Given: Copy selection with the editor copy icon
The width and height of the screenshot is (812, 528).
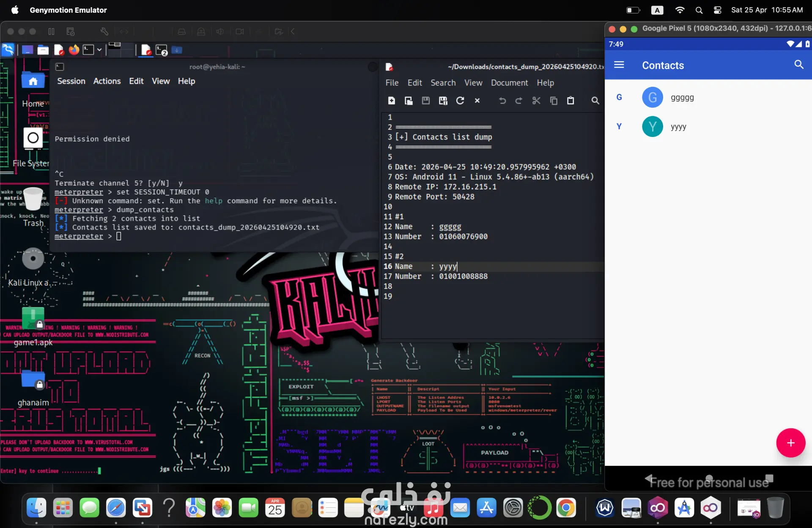Looking at the screenshot, I should click(554, 101).
